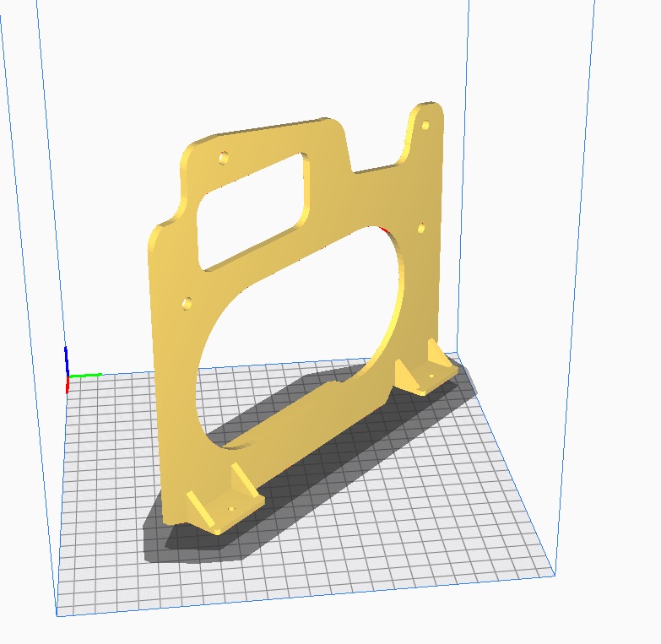Click the right-side hole of the bracket
Image resolution: width=661 pixels, height=644 pixels.
click(x=421, y=228)
